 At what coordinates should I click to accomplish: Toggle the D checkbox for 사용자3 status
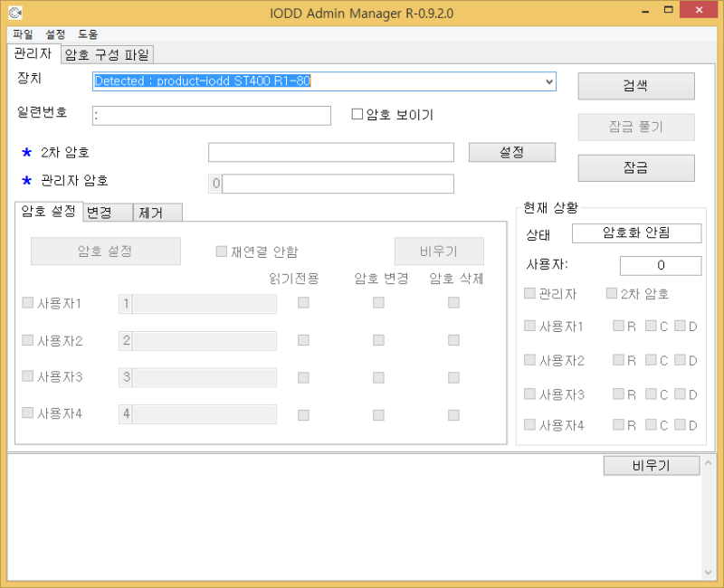tap(680, 394)
